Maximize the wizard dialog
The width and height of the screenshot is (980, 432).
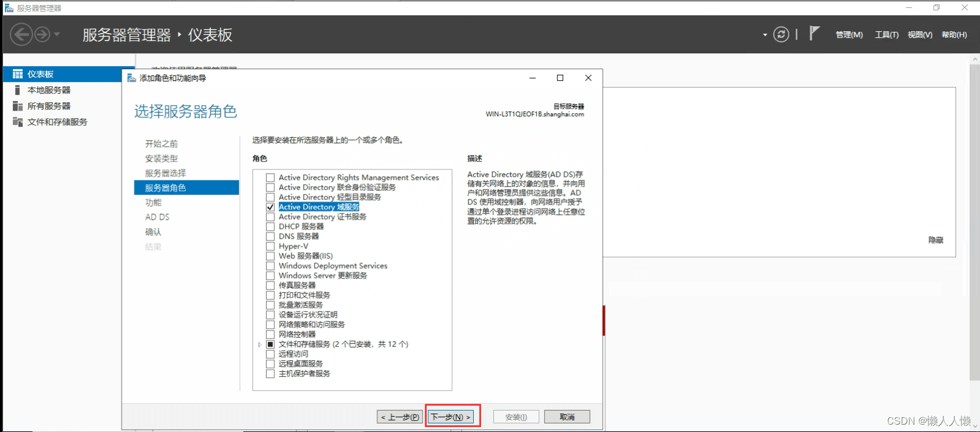[x=560, y=78]
